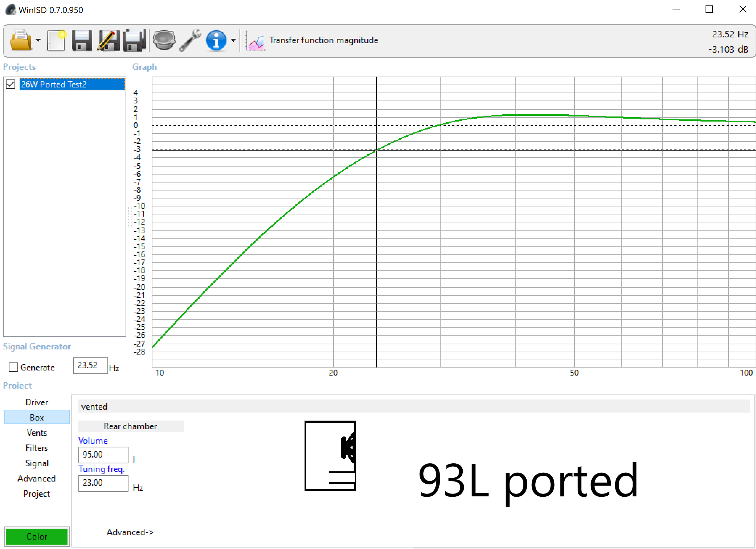Click the Advanced-> button
The image size is (756, 549).
point(130,532)
